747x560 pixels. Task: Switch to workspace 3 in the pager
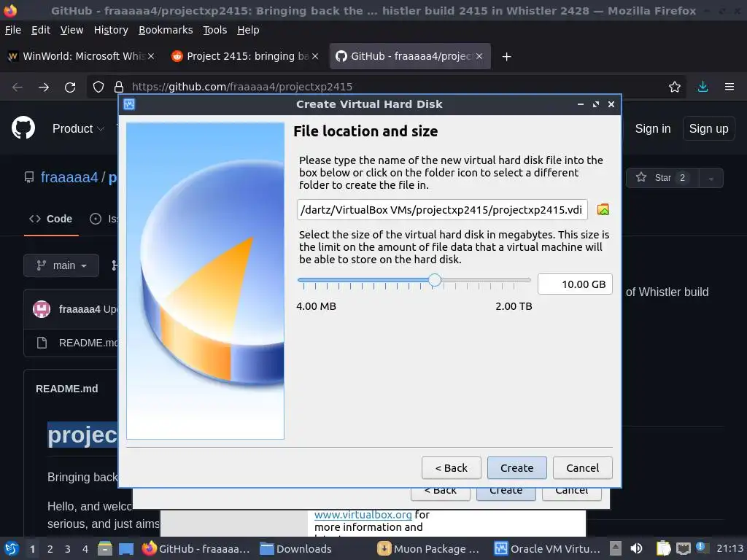(68, 549)
